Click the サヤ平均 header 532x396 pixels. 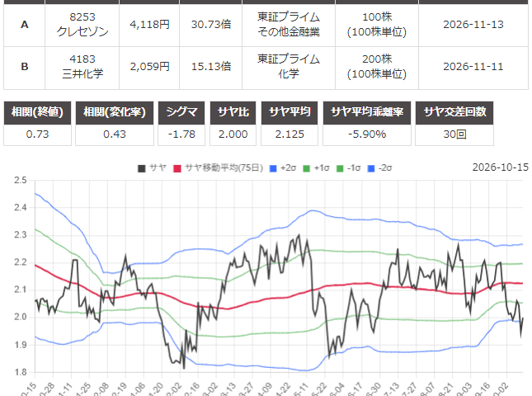click(x=290, y=112)
